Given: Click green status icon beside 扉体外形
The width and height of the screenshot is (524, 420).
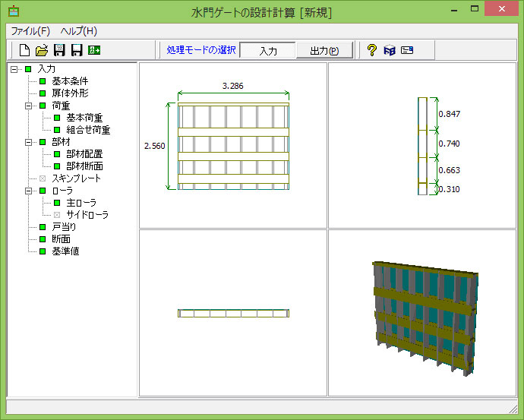Looking at the screenshot, I should point(43,93).
